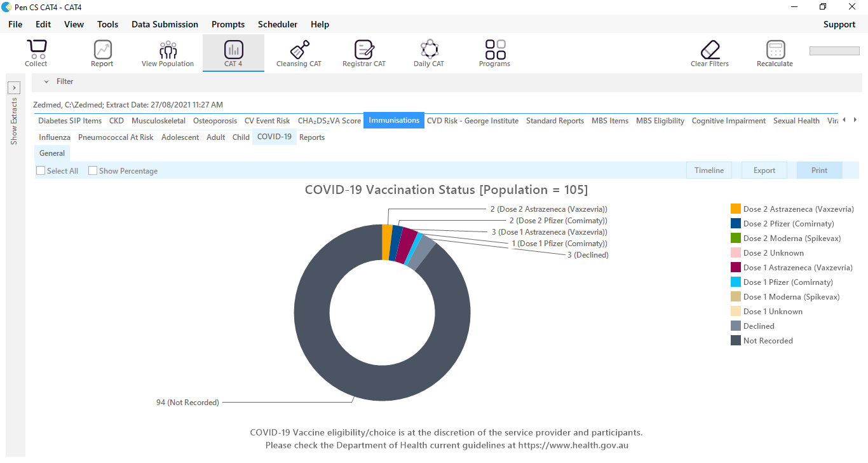The height and width of the screenshot is (463, 868).
Task: Open the Edit menu
Action: point(43,24)
